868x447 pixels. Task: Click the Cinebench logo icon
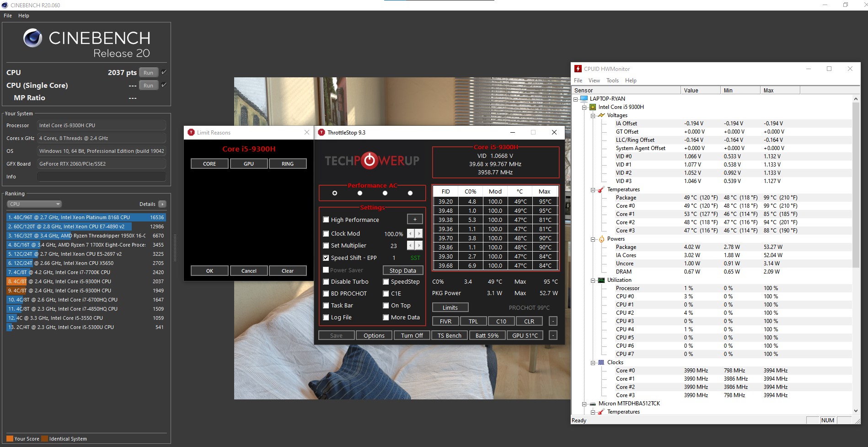point(32,38)
